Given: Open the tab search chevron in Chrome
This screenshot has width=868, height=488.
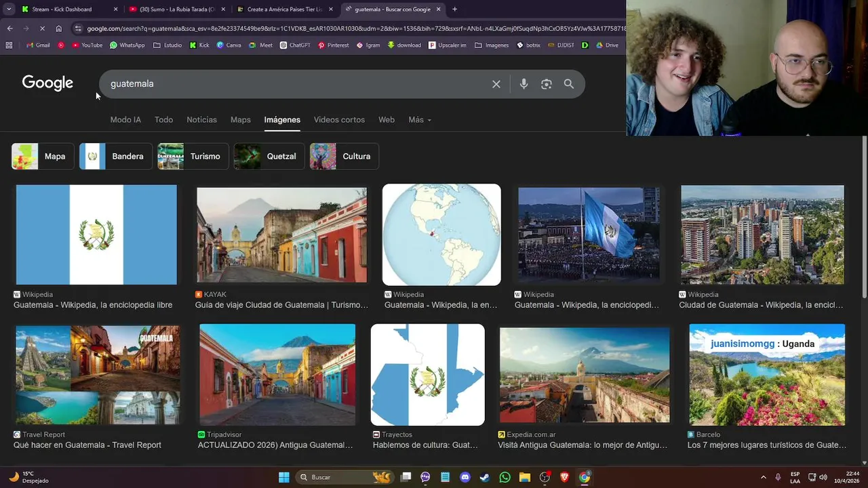Looking at the screenshot, I should tap(9, 9).
